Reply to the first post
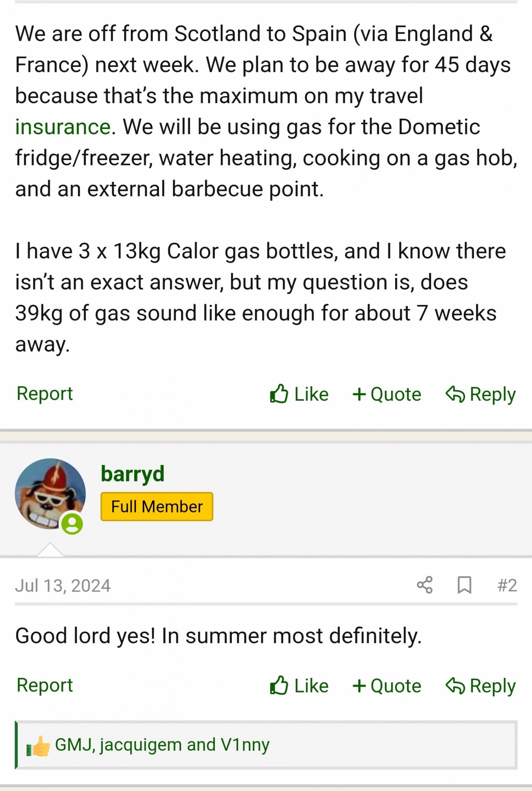Image resolution: width=532 pixels, height=791 pixels. 481,394
